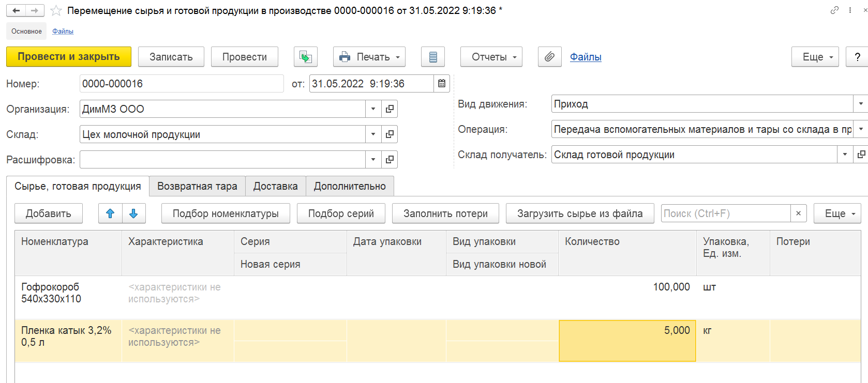Click the Записать button
Image resolution: width=868 pixels, height=383 pixels.
pos(171,57)
